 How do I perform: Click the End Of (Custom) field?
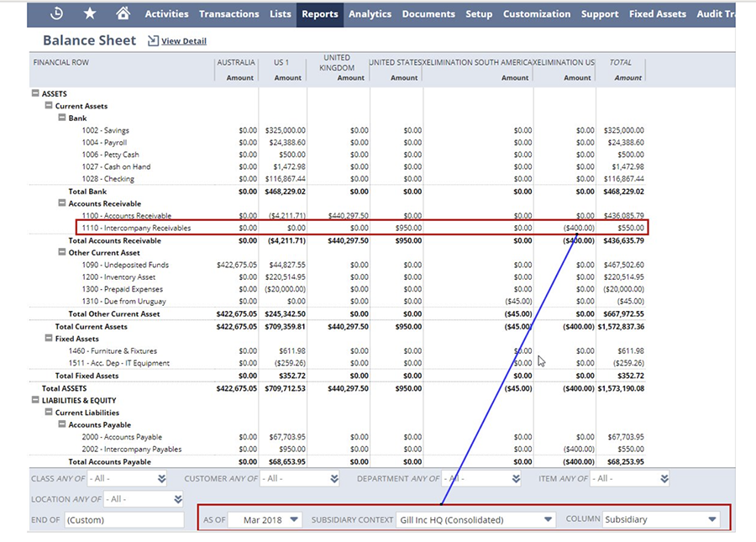[123, 519]
